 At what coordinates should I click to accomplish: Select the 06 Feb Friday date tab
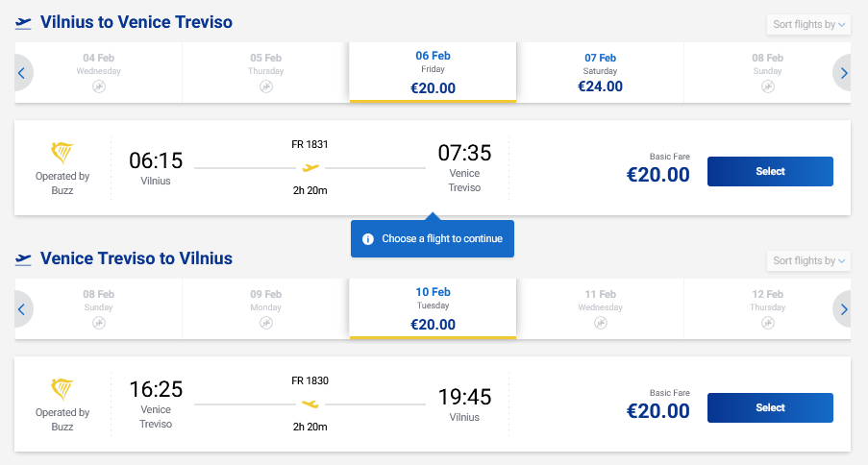tap(433, 72)
